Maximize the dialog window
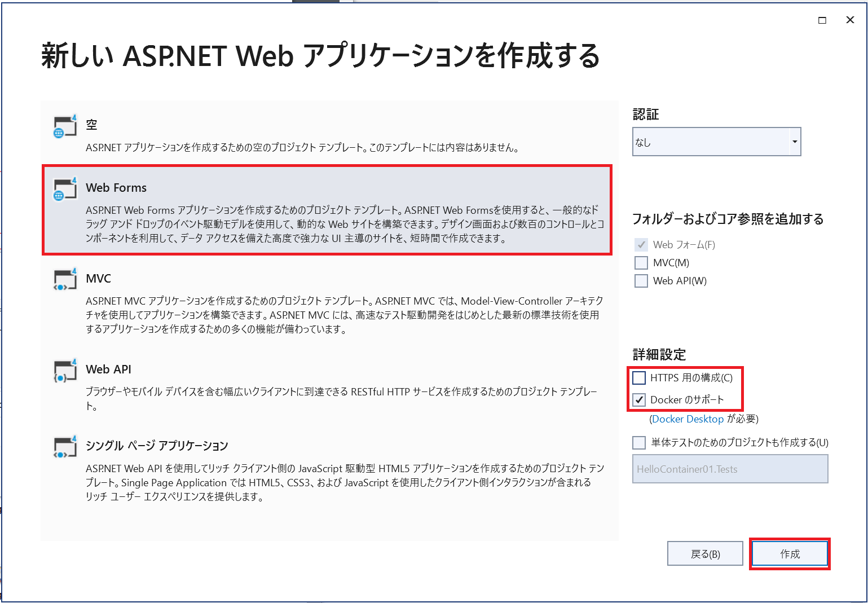Image resolution: width=868 pixels, height=603 pixels. pos(822,20)
